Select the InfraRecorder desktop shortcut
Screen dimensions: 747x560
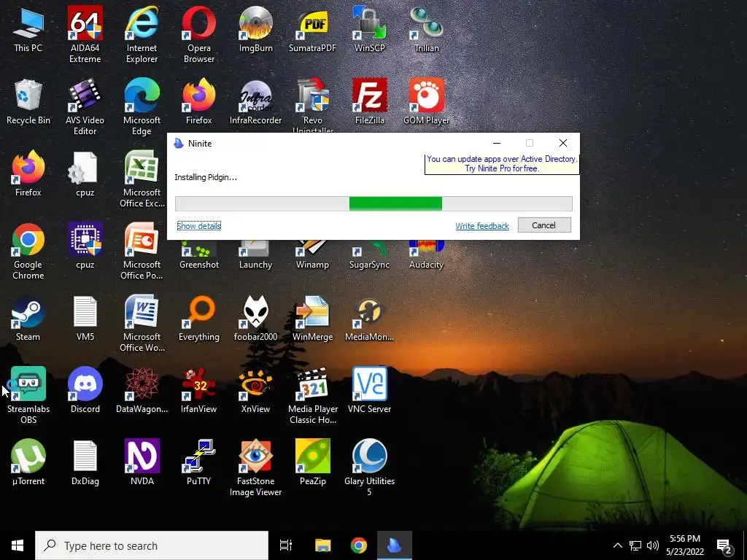[256, 102]
